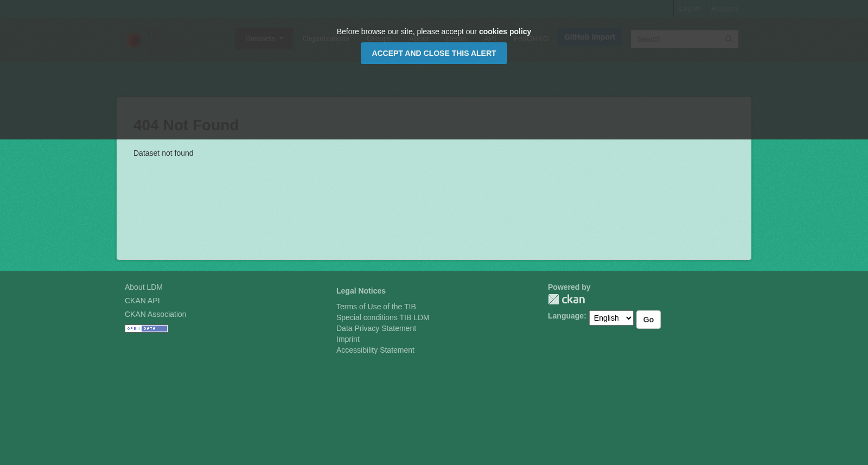
Task: Open the FedORKG navigation item
Action: click(x=531, y=39)
